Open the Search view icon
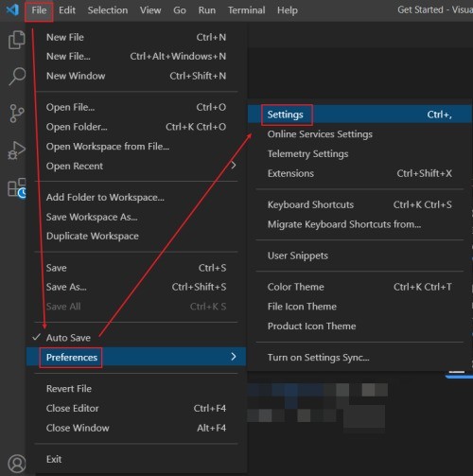Image resolution: width=473 pixels, height=476 pixels. coord(17,76)
